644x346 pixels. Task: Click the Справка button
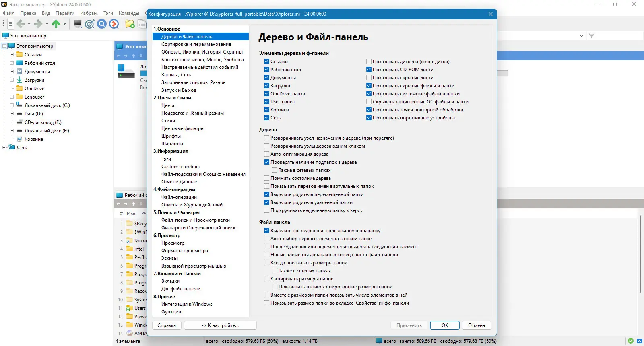(x=167, y=325)
